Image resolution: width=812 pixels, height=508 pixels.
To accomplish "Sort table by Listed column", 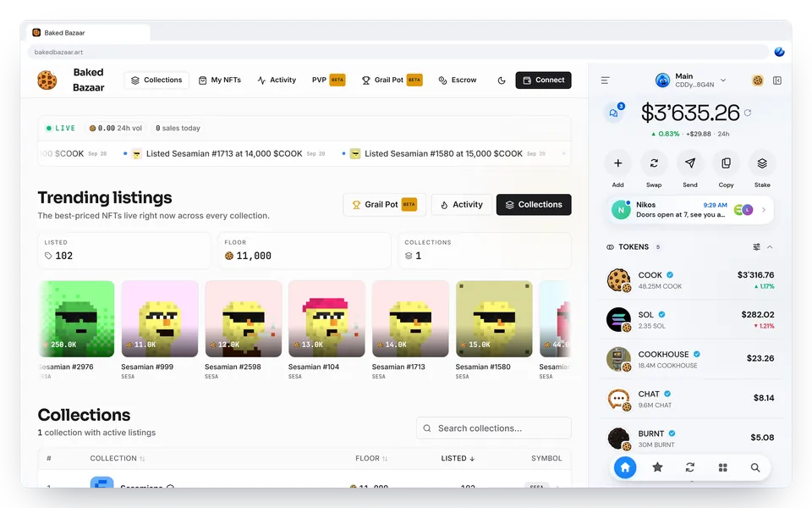I will click(458, 458).
